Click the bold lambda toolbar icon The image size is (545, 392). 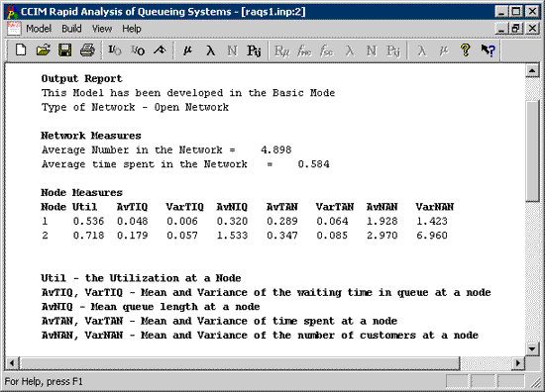210,50
